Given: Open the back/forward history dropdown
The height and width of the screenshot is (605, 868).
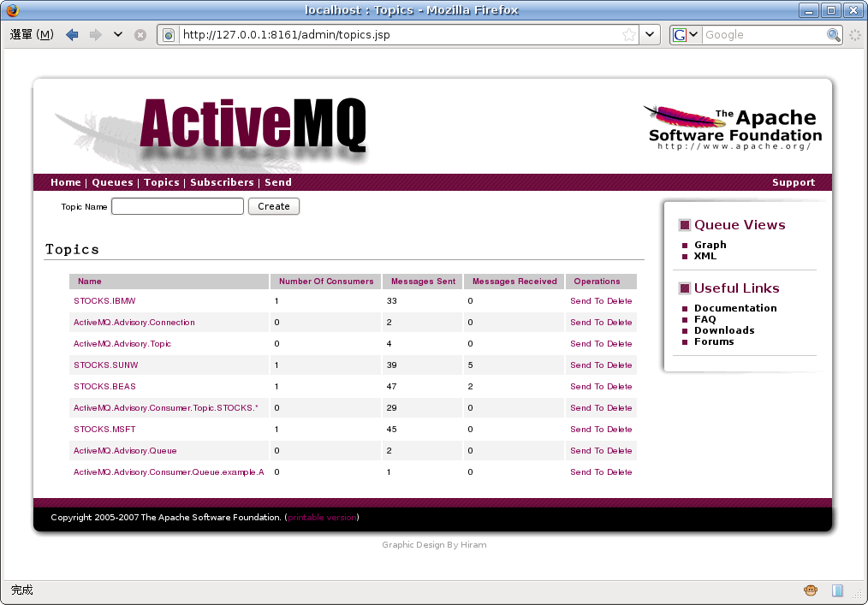Looking at the screenshot, I should 118,34.
